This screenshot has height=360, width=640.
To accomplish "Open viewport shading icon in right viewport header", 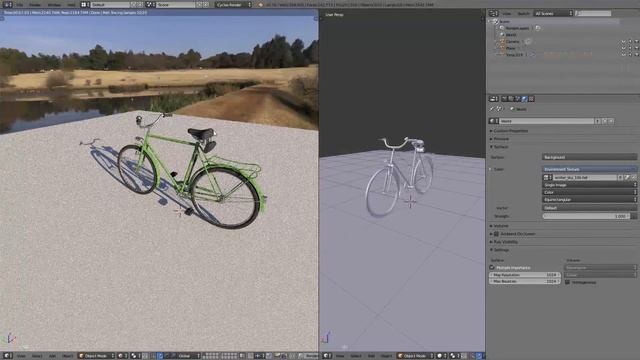I will 441,356.
